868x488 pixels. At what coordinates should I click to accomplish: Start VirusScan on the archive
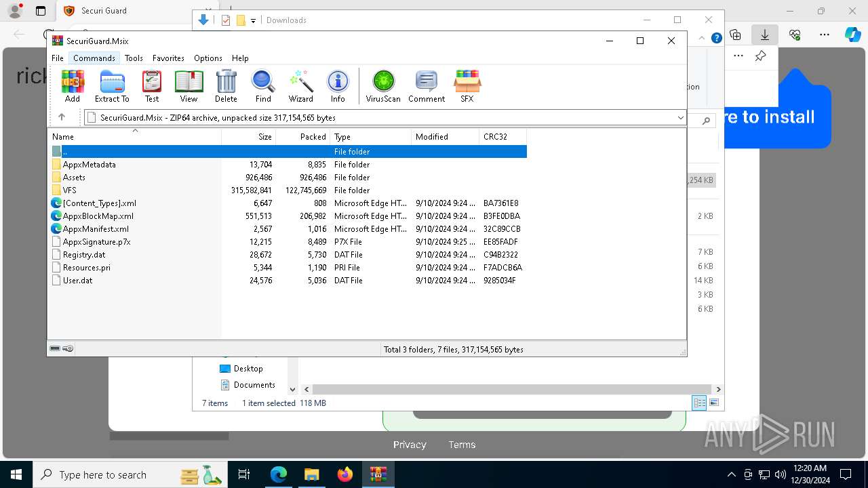click(x=383, y=86)
